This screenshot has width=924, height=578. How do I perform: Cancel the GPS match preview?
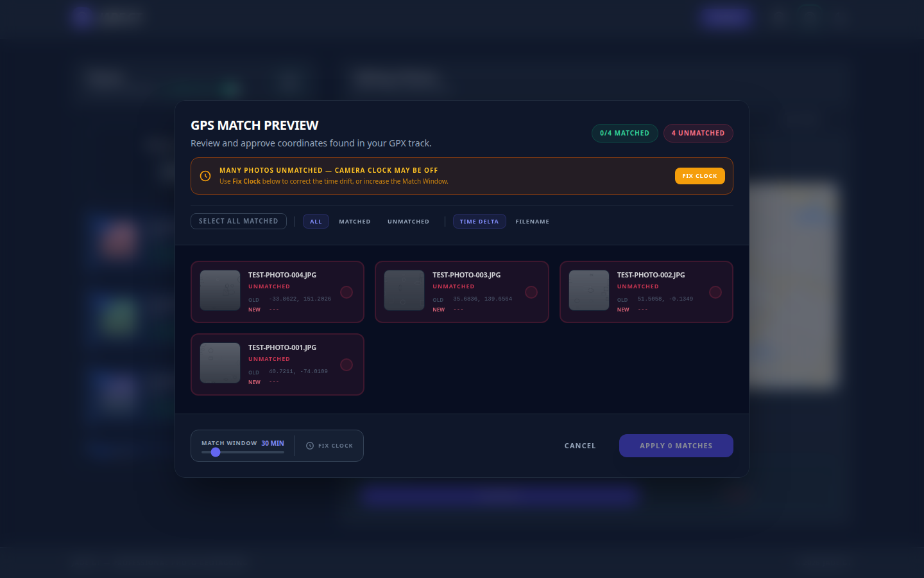tap(580, 446)
